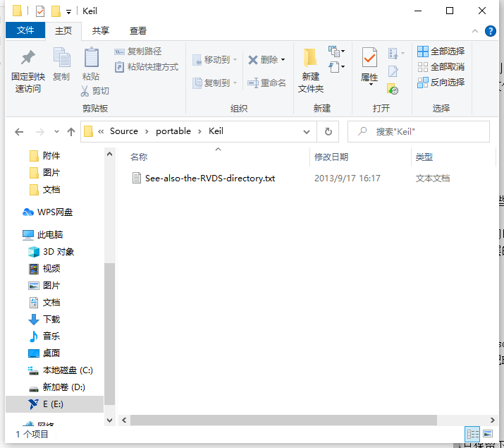Click portable in address breadcrumb
504x448 pixels.
(x=173, y=131)
